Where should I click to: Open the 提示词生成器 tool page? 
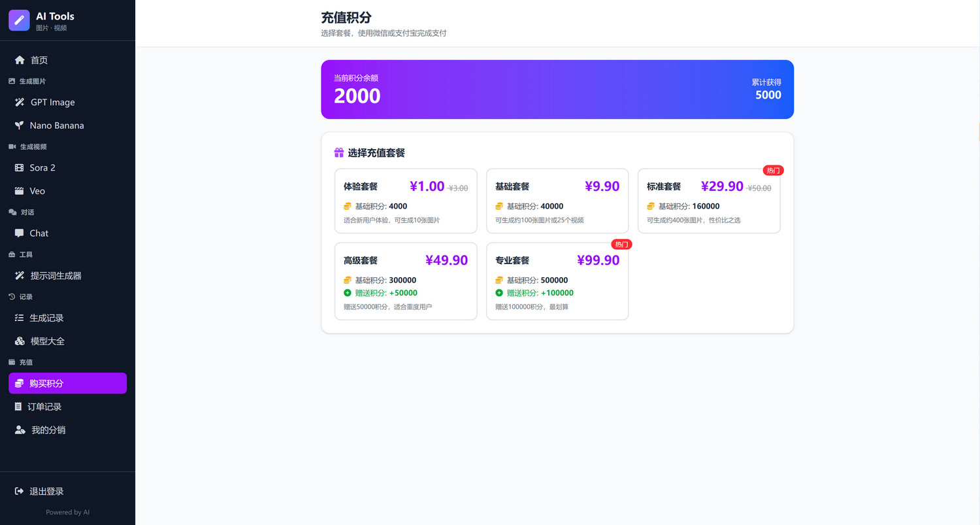click(x=56, y=276)
